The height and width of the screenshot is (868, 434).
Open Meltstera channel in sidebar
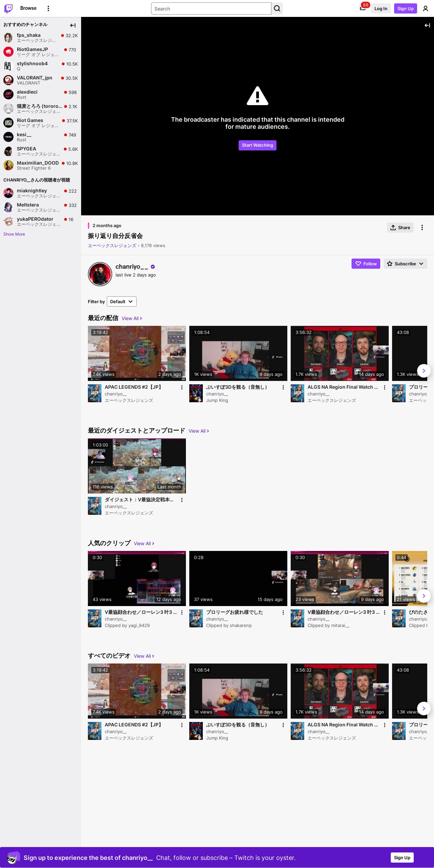pyautogui.click(x=41, y=207)
